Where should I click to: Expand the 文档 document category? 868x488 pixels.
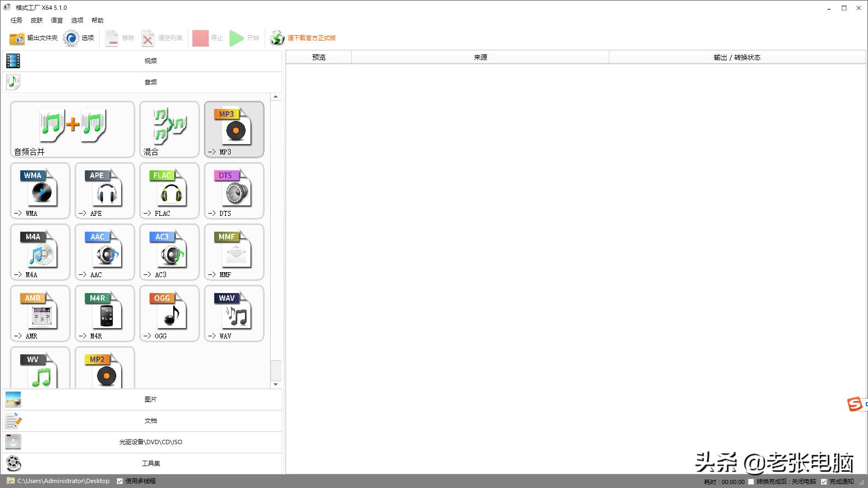pos(142,421)
